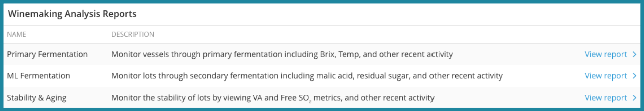Select the Primary Fermentation report name
Viewport: 644px width, 111px height.
[x=47, y=54]
